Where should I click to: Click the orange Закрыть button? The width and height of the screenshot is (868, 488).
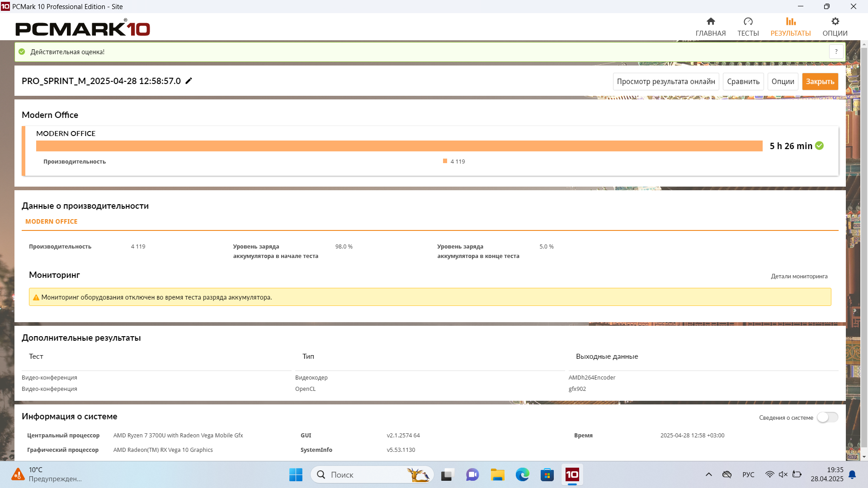[820, 82]
